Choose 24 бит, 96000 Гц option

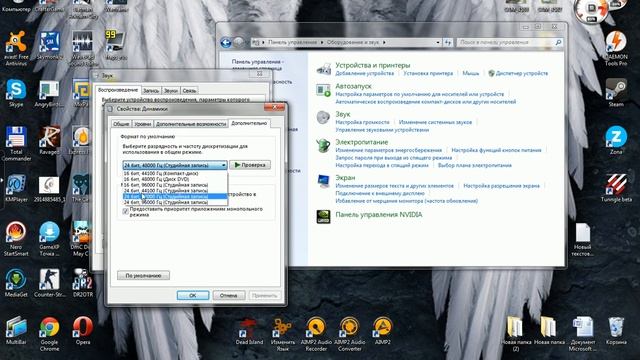coord(175,202)
